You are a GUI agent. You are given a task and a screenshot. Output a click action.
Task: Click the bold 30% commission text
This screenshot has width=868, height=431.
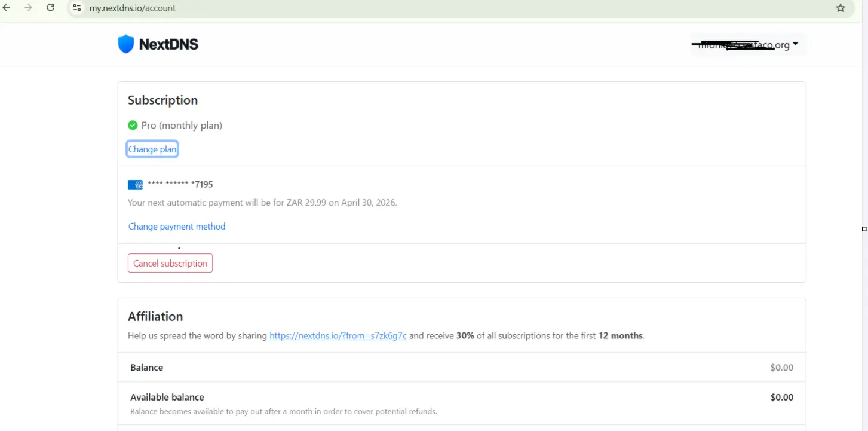465,336
